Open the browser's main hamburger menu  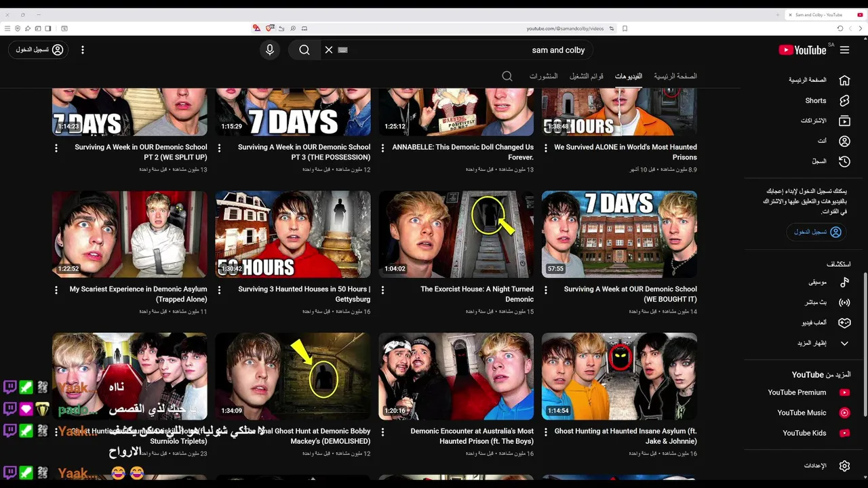point(7,28)
